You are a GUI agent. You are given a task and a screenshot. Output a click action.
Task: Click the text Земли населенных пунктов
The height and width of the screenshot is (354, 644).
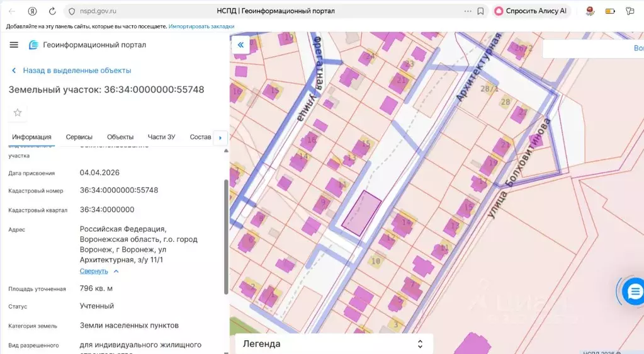pos(130,326)
